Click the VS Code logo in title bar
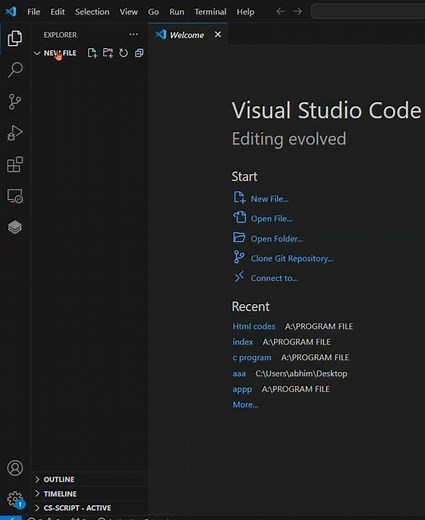 (x=11, y=12)
